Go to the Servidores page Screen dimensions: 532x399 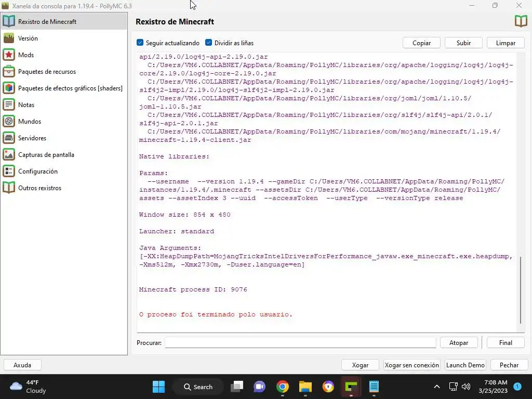pos(64,138)
